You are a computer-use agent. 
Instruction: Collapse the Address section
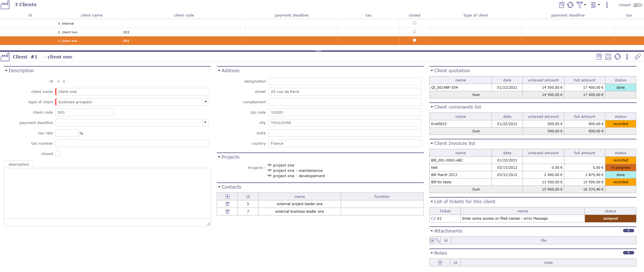[x=219, y=71]
